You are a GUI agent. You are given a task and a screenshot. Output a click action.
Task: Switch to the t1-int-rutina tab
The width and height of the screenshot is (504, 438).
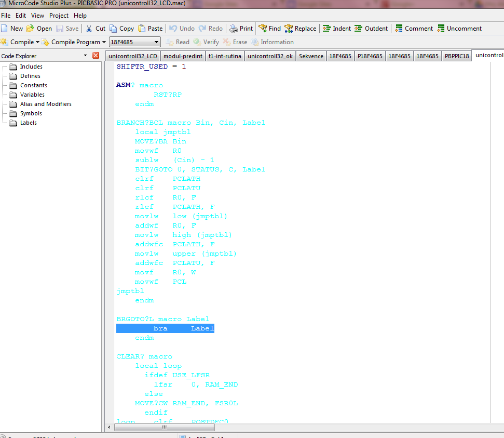pyautogui.click(x=225, y=56)
